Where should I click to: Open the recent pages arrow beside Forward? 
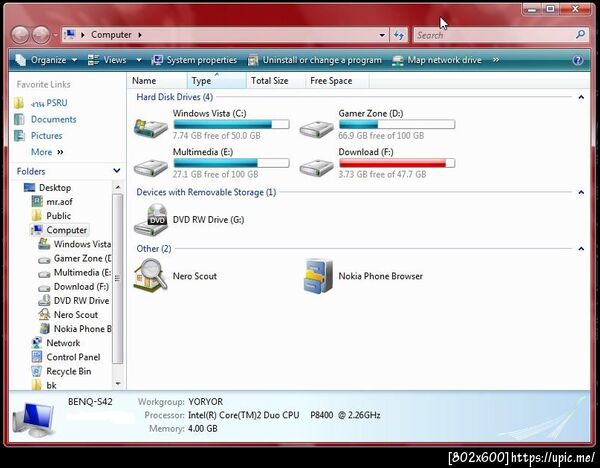click(55, 35)
